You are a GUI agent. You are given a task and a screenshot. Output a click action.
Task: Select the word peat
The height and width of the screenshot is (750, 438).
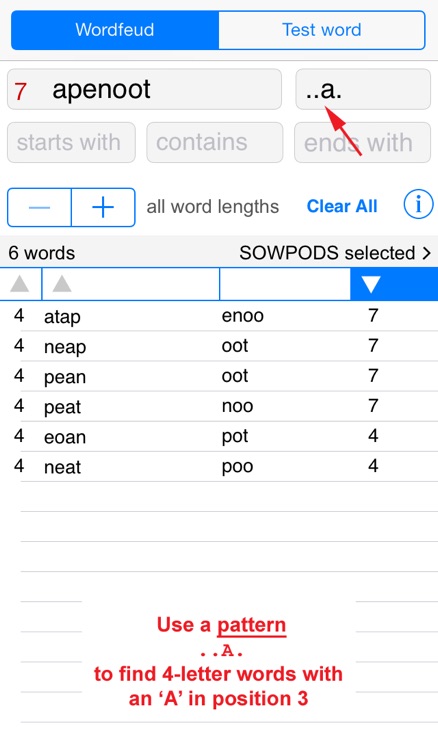pyautogui.click(x=62, y=407)
